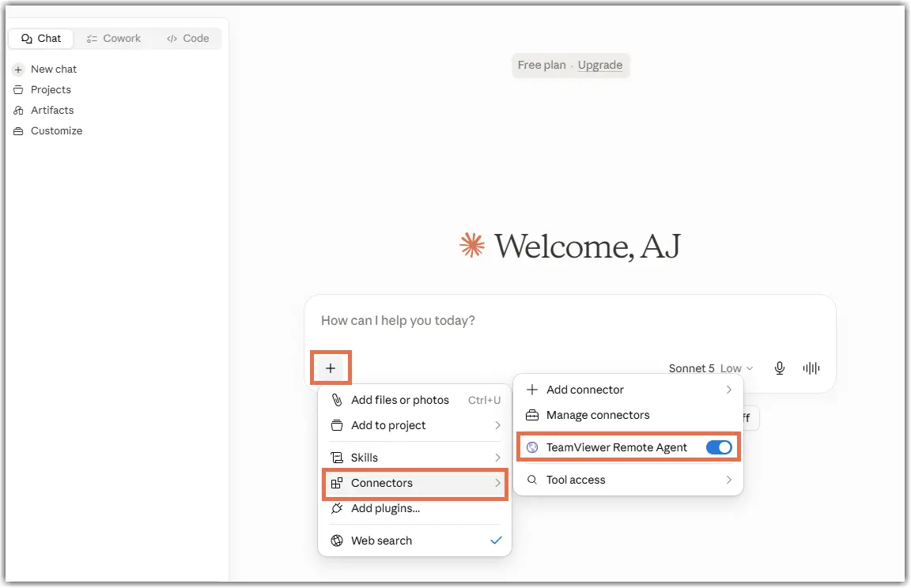Viewport: 911px width, 588px height.
Task: Click the microphone dictation icon
Action: pos(780,368)
